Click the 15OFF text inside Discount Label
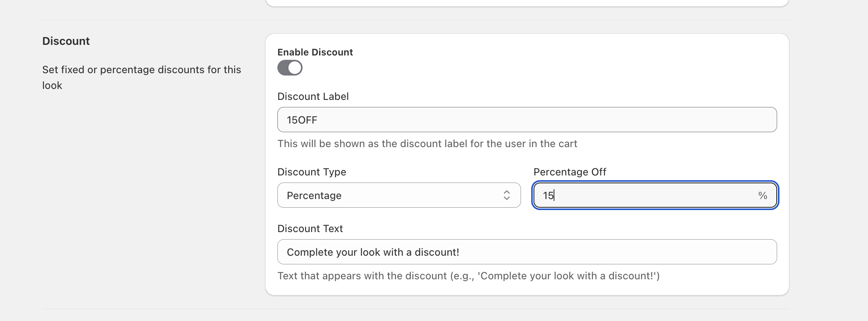The height and width of the screenshot is (321, 868). coord(301,120)
